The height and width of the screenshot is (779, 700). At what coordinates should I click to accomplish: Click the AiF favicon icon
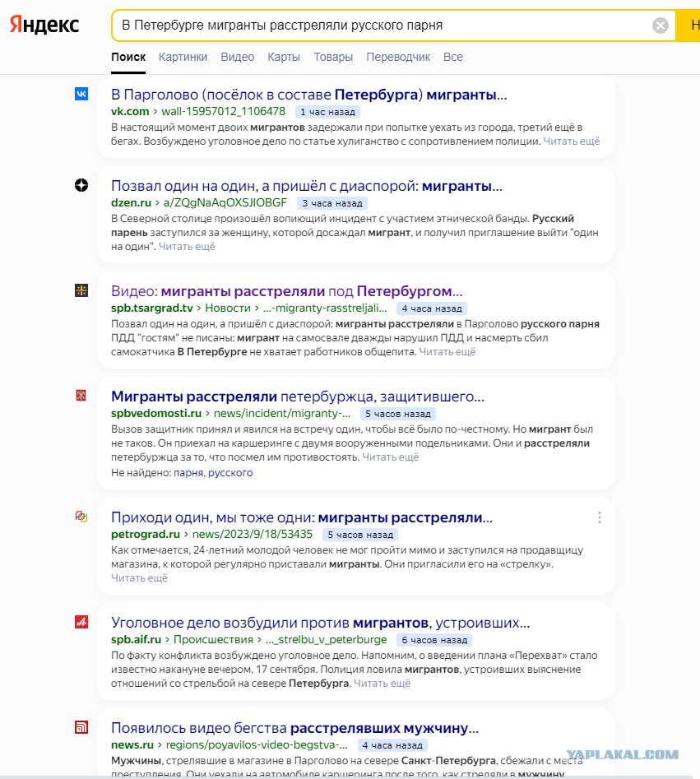(x=81, y=622)
